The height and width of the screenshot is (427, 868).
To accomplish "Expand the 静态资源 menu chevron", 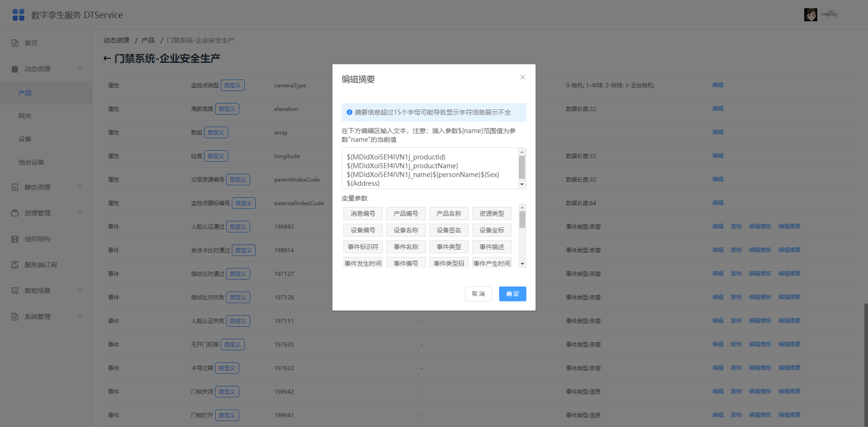I will (x=80, y=187).
